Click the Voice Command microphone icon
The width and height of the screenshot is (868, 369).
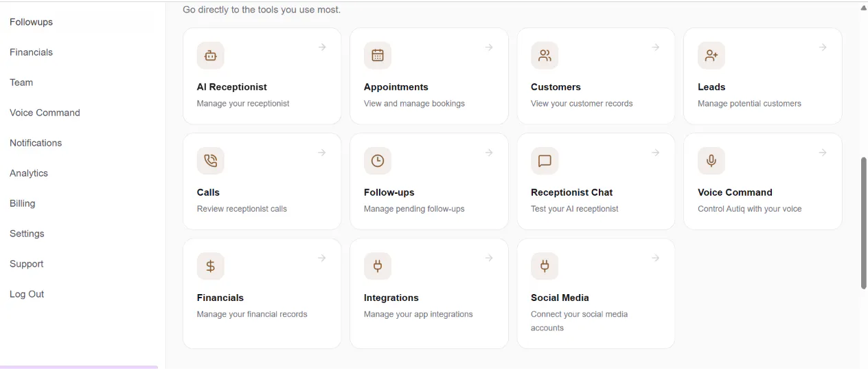pos(711,161)
